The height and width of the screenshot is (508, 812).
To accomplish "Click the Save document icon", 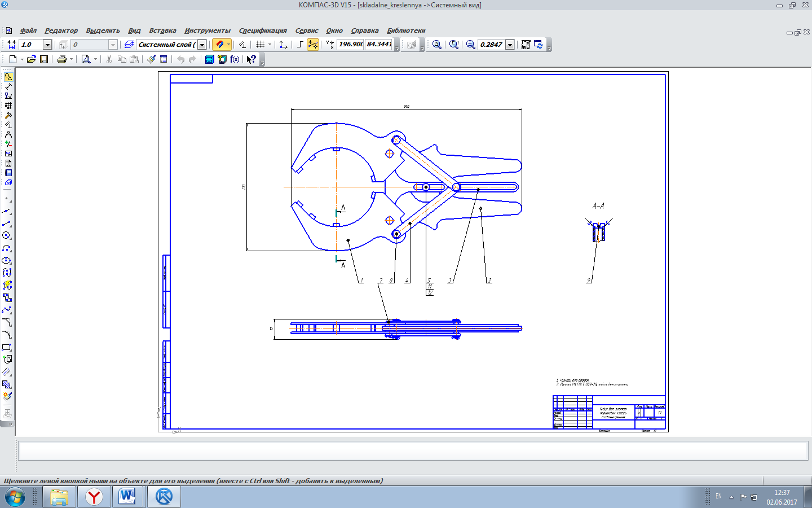I will point(44,59).
